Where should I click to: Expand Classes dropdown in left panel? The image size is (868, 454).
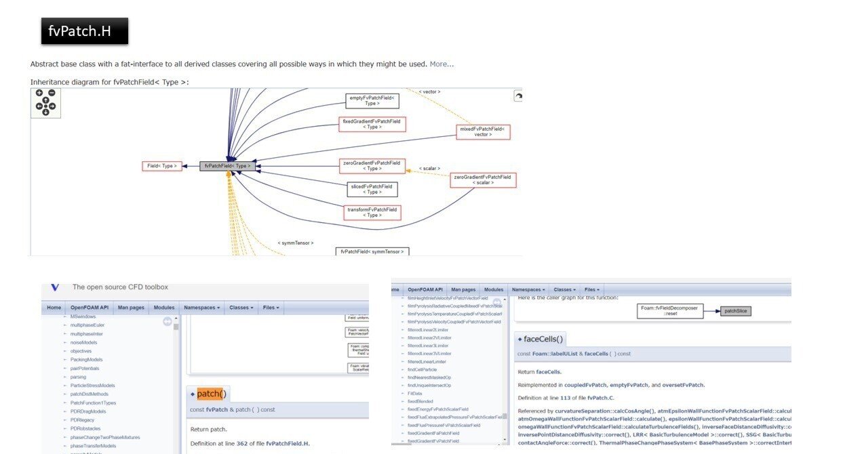coord(242,308)
